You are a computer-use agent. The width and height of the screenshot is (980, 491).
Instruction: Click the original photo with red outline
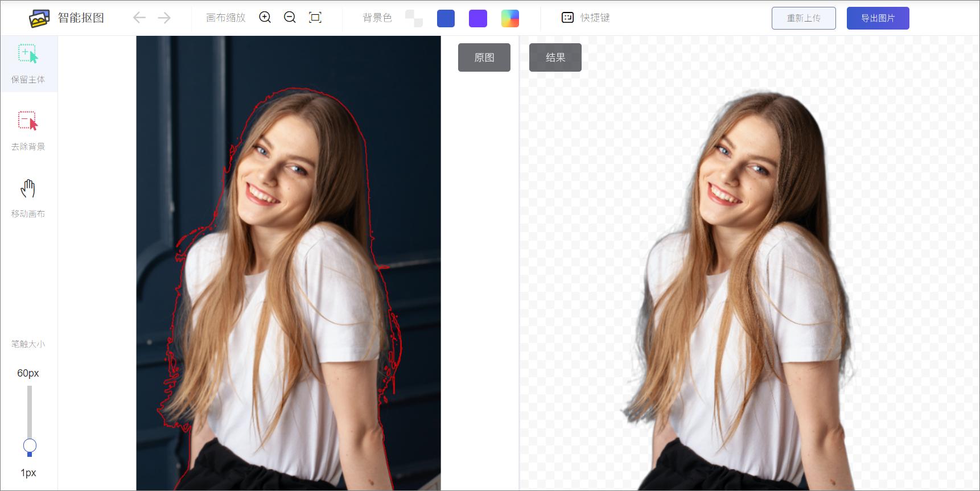[x=289, y=263]
